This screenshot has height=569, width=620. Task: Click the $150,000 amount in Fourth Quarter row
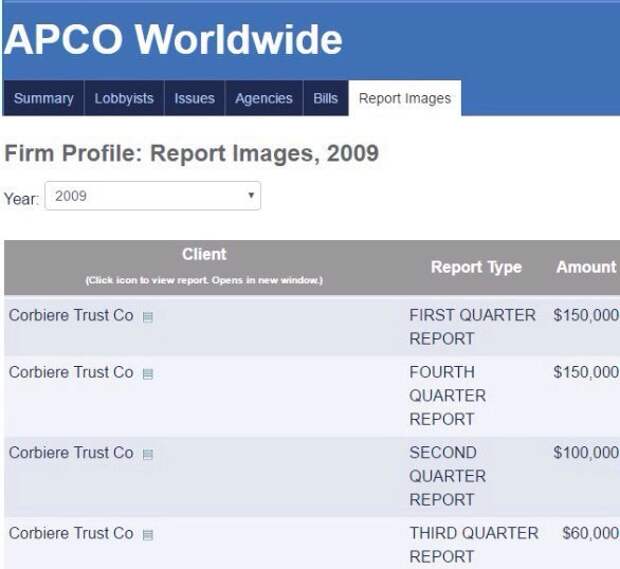(x=586, y=372)
